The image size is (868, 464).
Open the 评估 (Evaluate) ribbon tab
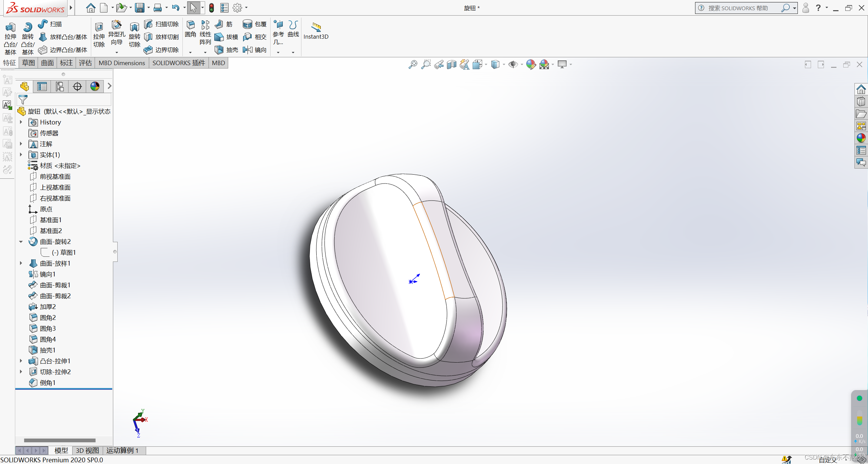tap(85, 63)
